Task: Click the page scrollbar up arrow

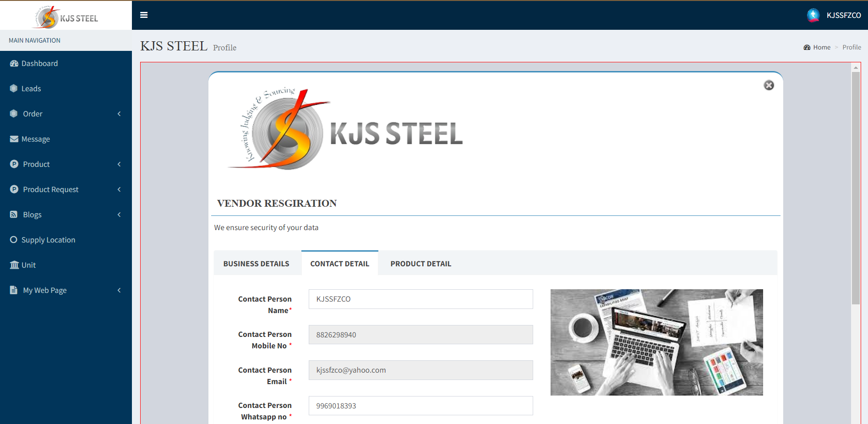Action: tap(856, 68)
